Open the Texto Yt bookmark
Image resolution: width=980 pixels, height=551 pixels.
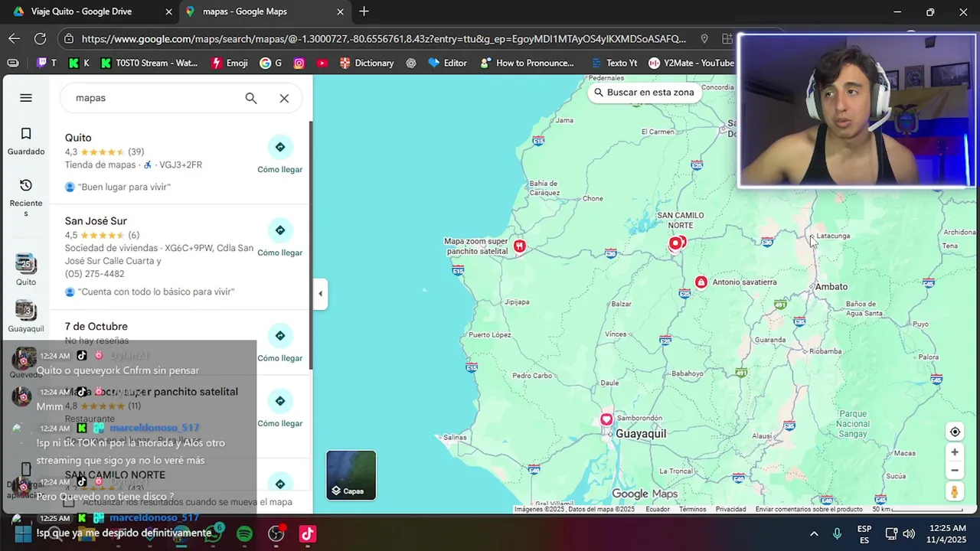[x=614, y=63]
